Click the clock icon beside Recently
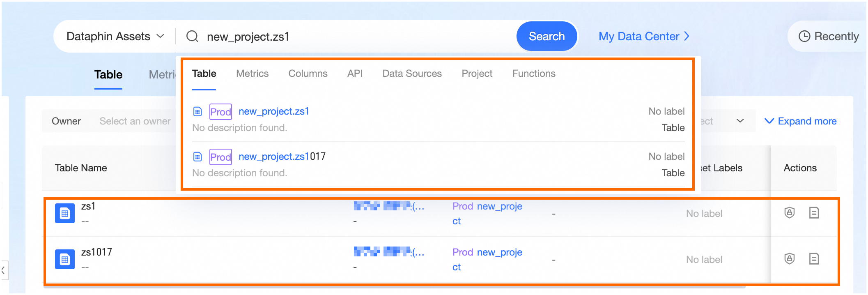This screenshot has width=868, height=295. [x=804, y=37]
